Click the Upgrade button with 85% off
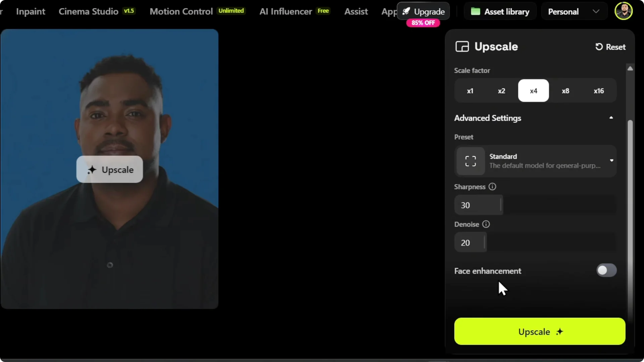 pyautogui.click(x=424, y=11)
